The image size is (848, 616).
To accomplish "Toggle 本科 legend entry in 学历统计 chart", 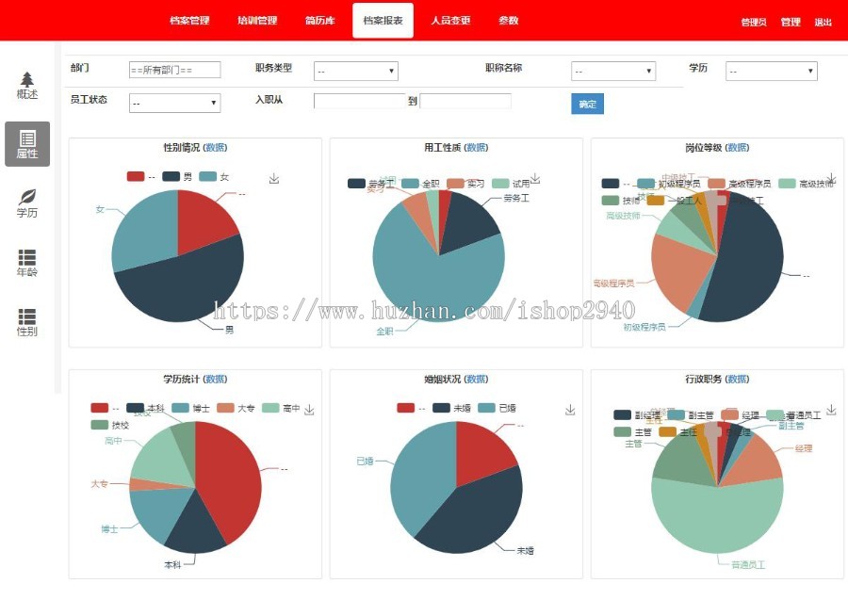I will click(145, 408).
